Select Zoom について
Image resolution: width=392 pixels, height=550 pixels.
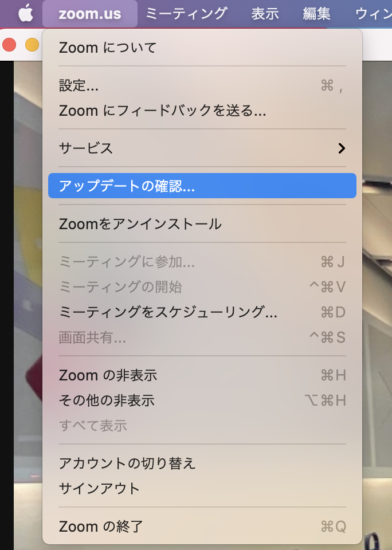click(x=202, y=48)
